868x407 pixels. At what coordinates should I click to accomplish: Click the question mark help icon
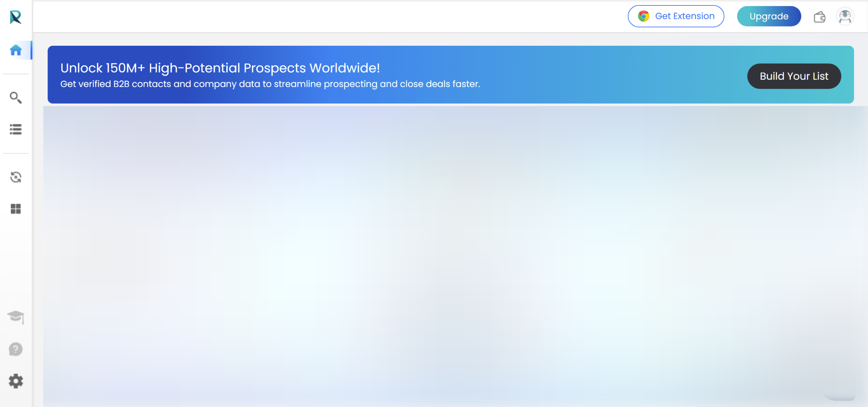(16, 349)
